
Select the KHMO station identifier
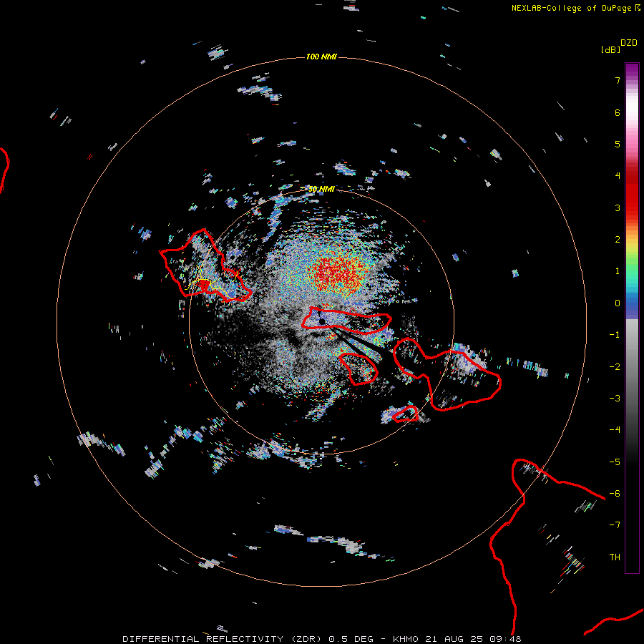pos(406,639)
